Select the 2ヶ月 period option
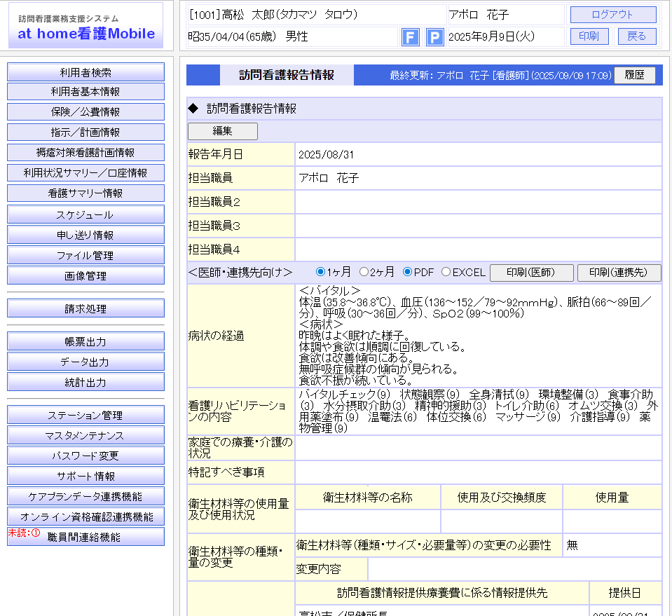The height and width of the screenshot is (616, 672). pyautogui.click(x=364, y=272)
